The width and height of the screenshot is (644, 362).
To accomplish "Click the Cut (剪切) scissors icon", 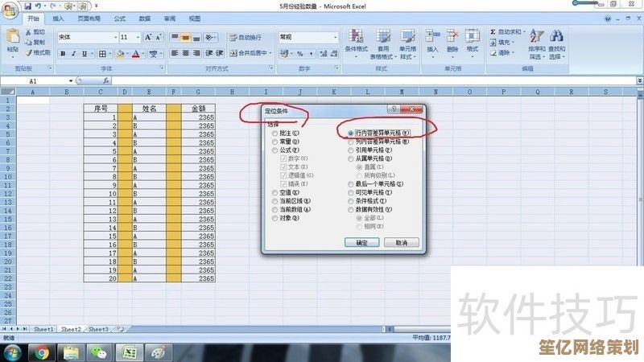I will (28, 32).
